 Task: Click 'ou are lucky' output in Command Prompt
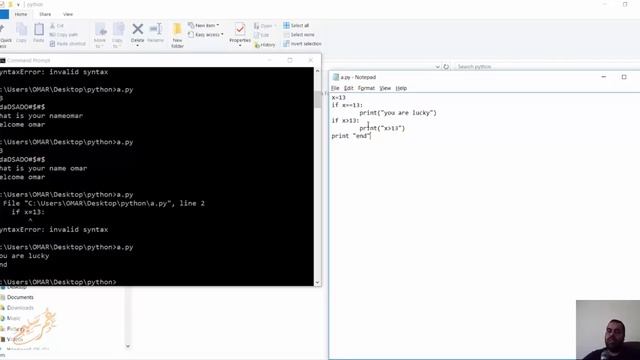(x=24, y=256)
